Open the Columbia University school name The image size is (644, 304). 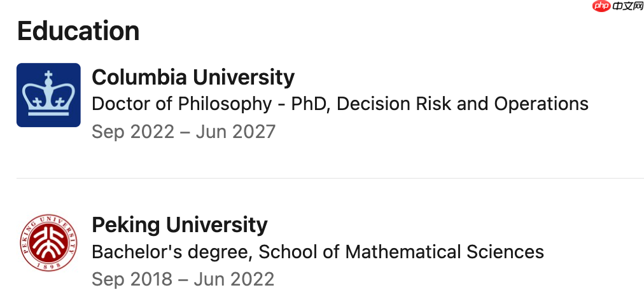pyautogui.click(x=193, y=77)
